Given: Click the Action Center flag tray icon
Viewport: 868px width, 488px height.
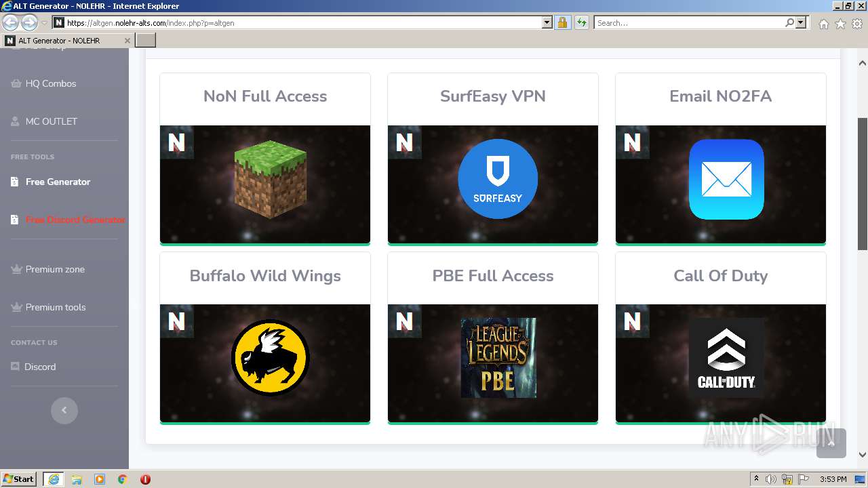Looking at the screenshot, I should tap(804, 479).
